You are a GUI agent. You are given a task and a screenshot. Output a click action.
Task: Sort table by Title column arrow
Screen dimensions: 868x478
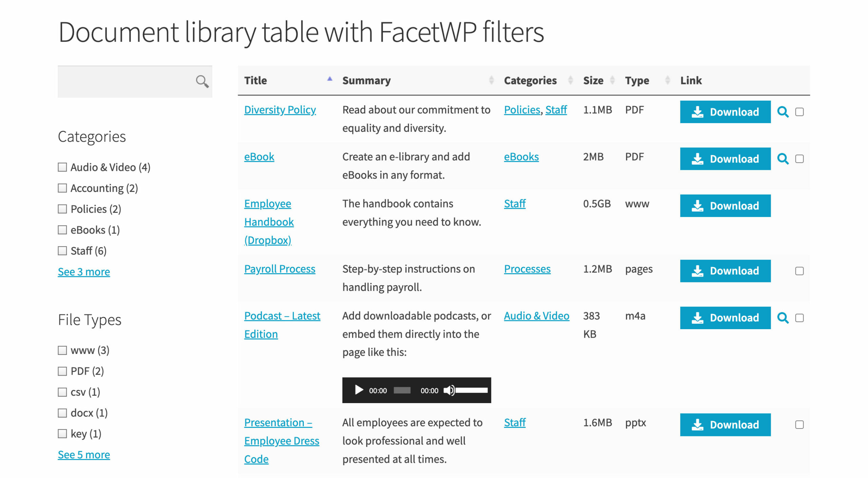coord(329,79)
